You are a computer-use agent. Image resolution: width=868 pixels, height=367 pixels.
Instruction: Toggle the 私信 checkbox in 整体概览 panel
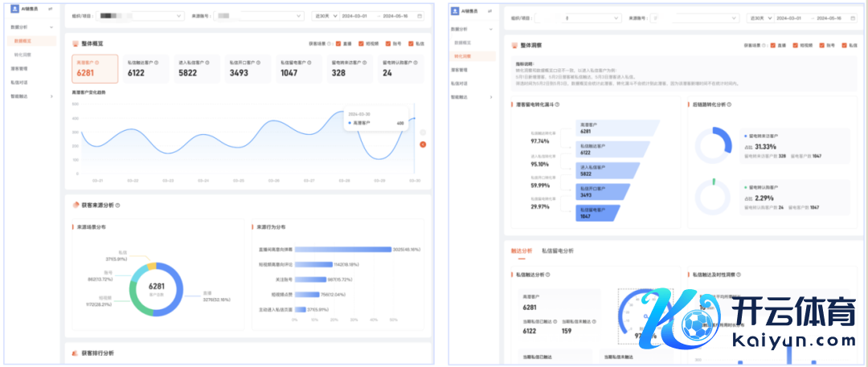[411, 44]
